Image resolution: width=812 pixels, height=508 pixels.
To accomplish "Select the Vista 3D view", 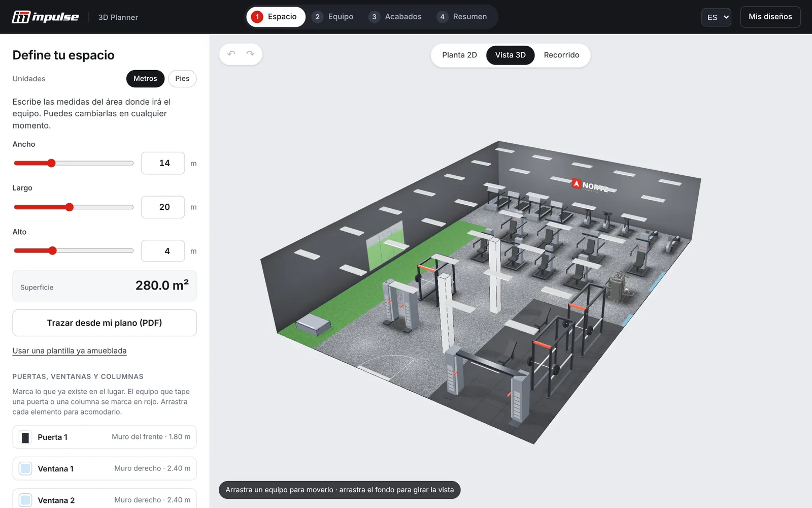I will tap(510, 55).
